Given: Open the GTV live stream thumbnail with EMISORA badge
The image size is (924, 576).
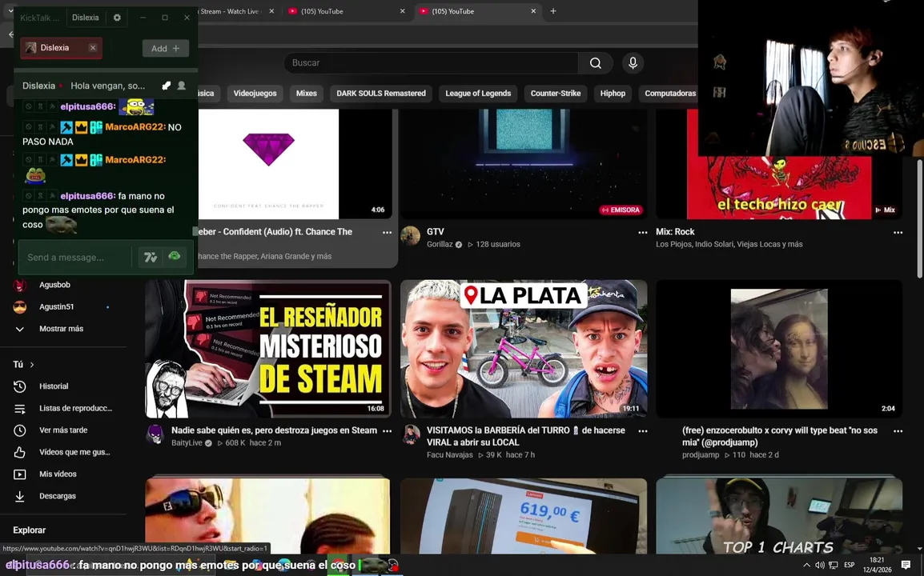Looking at the screenshot, I should point(524,164).
